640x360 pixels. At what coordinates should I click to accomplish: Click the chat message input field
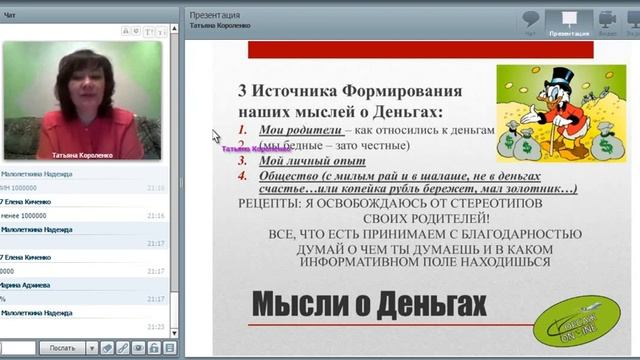tap(18, 348)
